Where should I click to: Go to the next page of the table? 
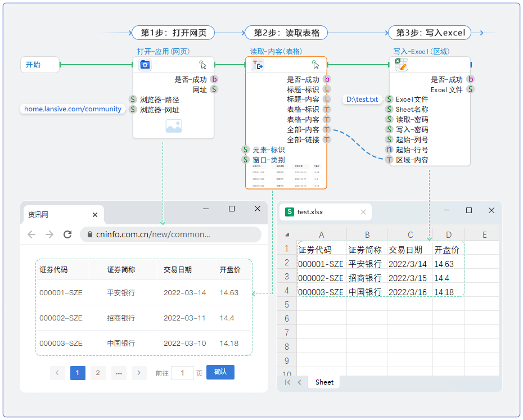click(139, 373)
